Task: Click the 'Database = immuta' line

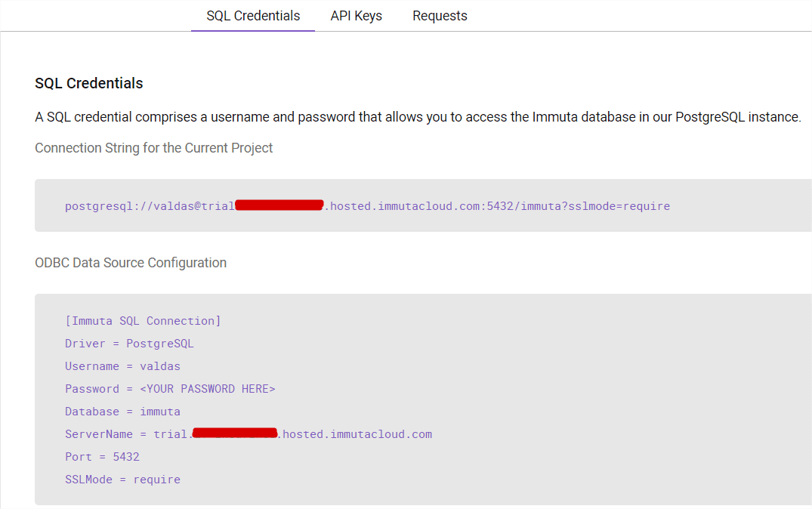Action: (x=122, y=412)
